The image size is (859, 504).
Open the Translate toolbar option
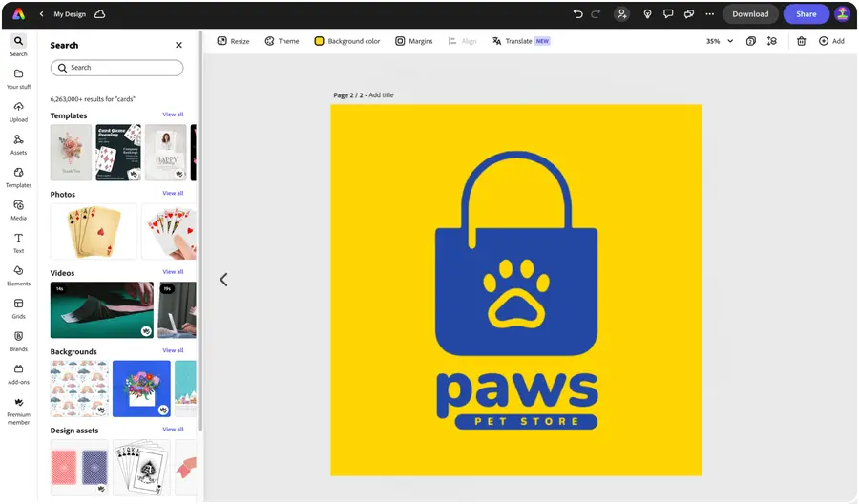[x=520, y=41]
